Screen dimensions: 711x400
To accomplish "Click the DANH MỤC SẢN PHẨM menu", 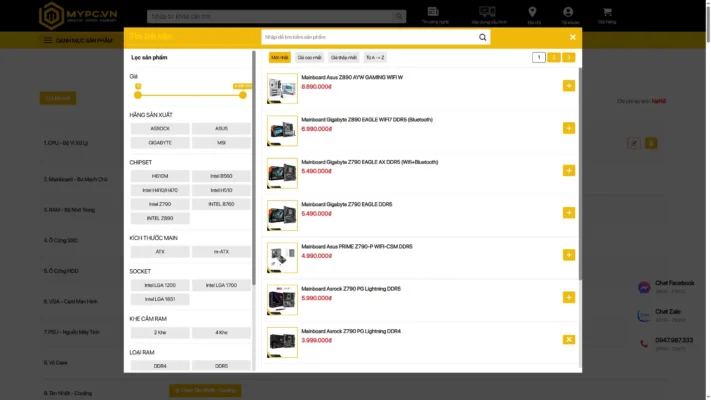I will 84,40.
